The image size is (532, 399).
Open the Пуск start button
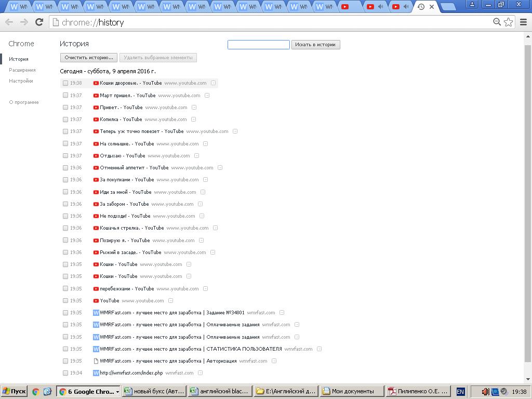pos(14,392)
